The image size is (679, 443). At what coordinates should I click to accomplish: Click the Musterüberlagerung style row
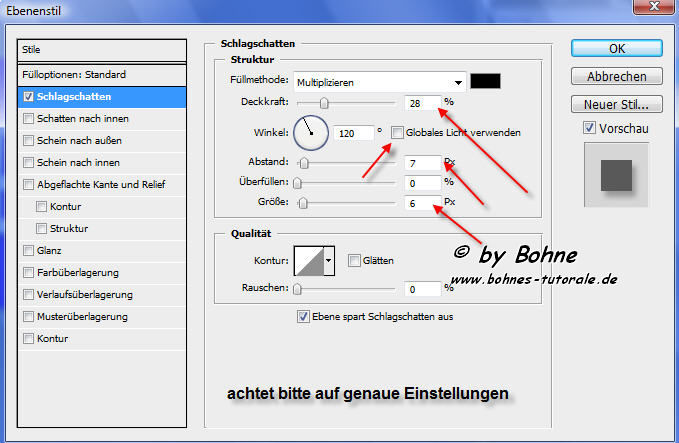(x=102, y=317)
